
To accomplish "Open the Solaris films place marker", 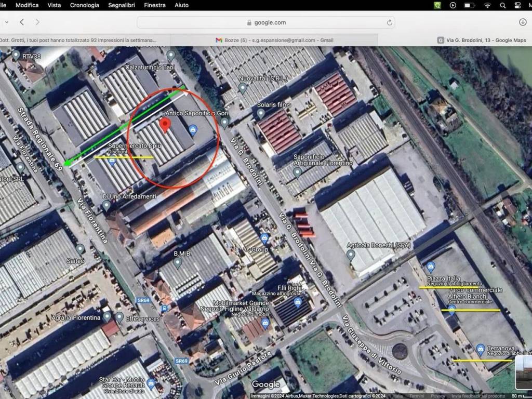I will point(261,113).
